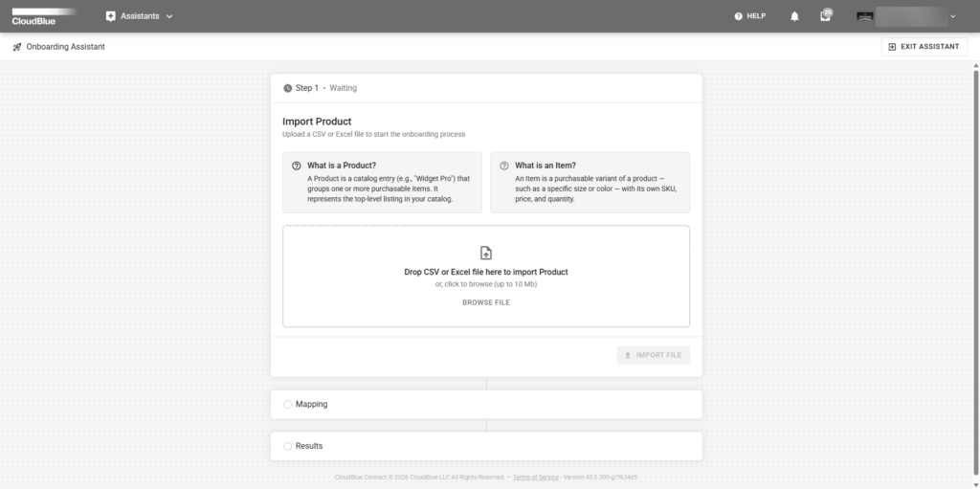980x489 pixels.
Task: Open the inbox icon with badge
Action: tap(826, 15)
